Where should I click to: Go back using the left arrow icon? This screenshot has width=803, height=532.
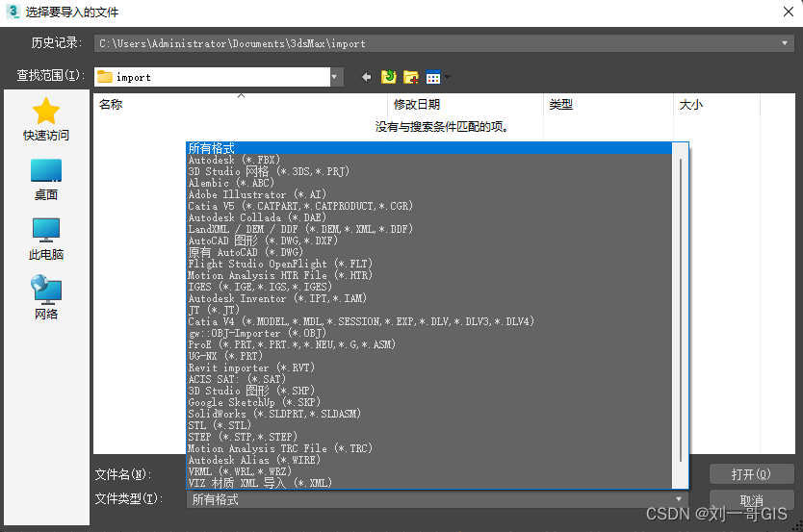(366, 77)
